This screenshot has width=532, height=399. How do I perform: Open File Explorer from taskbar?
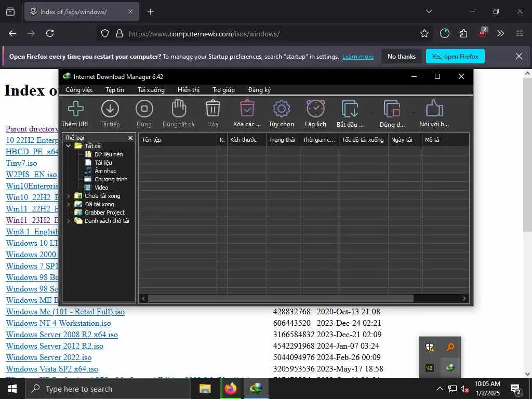205,389
